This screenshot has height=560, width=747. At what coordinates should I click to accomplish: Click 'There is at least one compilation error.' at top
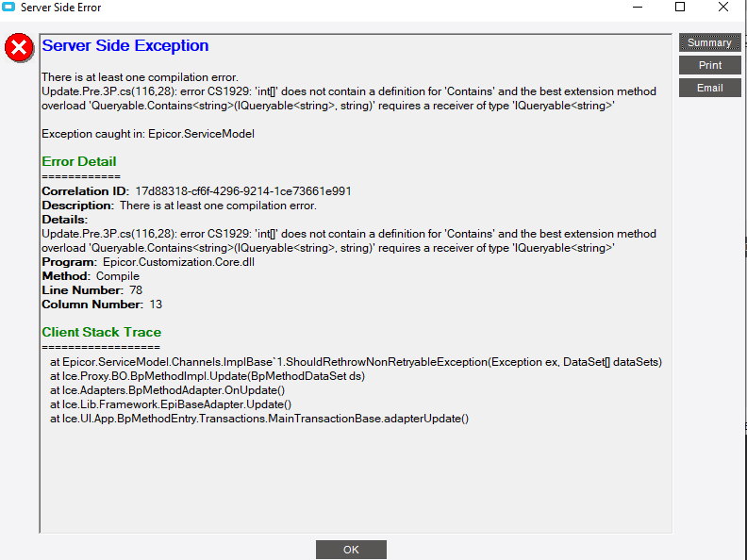[140, 77]
